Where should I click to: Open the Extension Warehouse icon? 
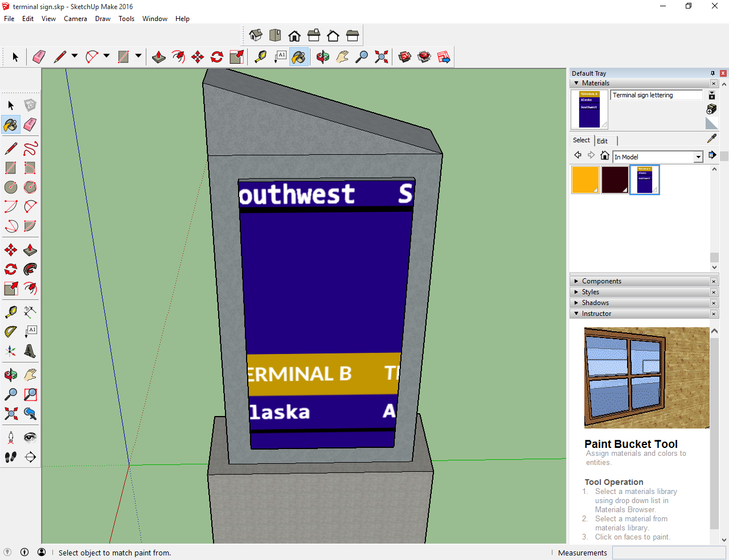click(424, 57)
